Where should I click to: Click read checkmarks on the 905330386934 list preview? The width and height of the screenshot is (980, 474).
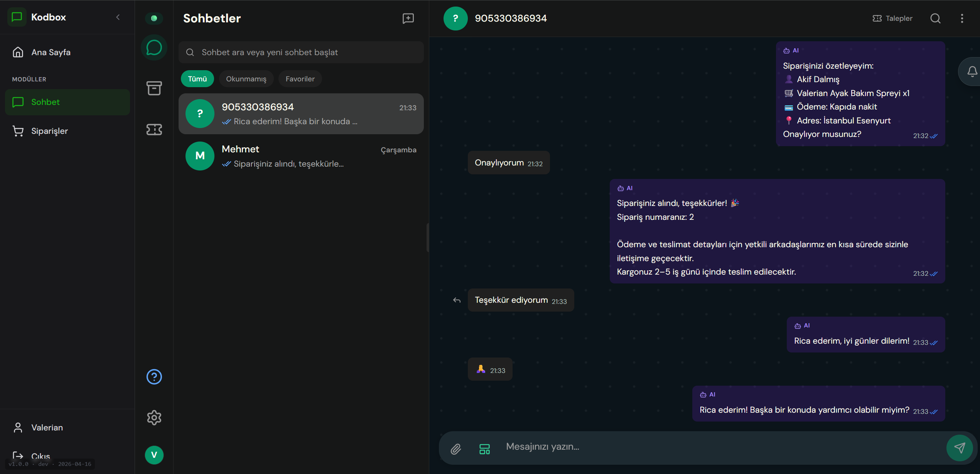tap(226, 121)
